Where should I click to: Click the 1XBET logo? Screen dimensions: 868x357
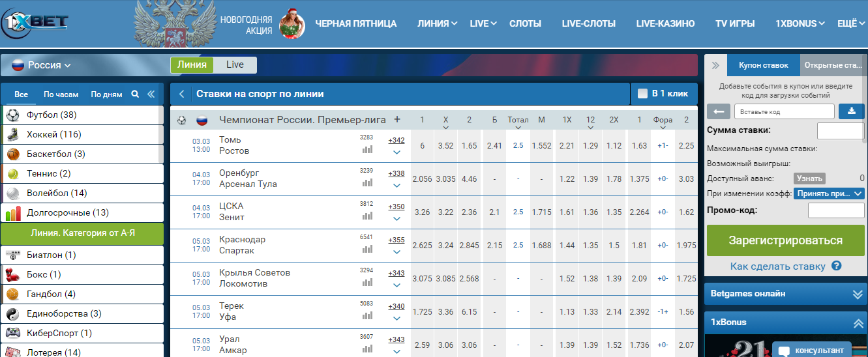click(34, 24)
